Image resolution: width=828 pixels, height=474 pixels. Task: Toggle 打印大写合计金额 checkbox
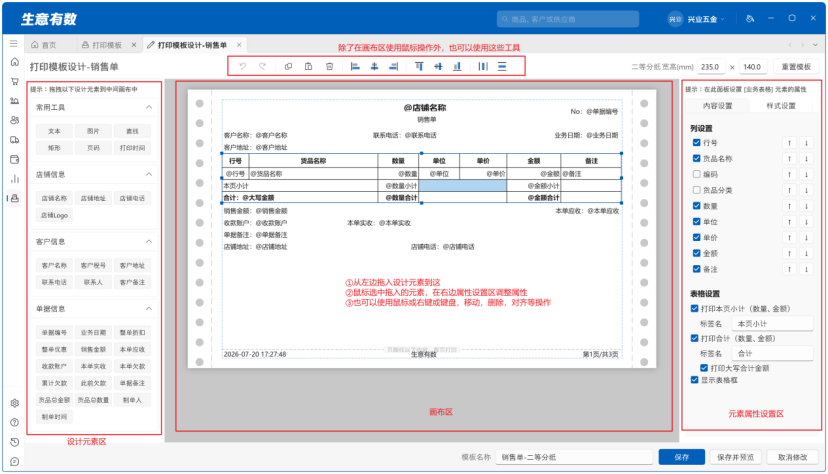click(x=704, y=368)
